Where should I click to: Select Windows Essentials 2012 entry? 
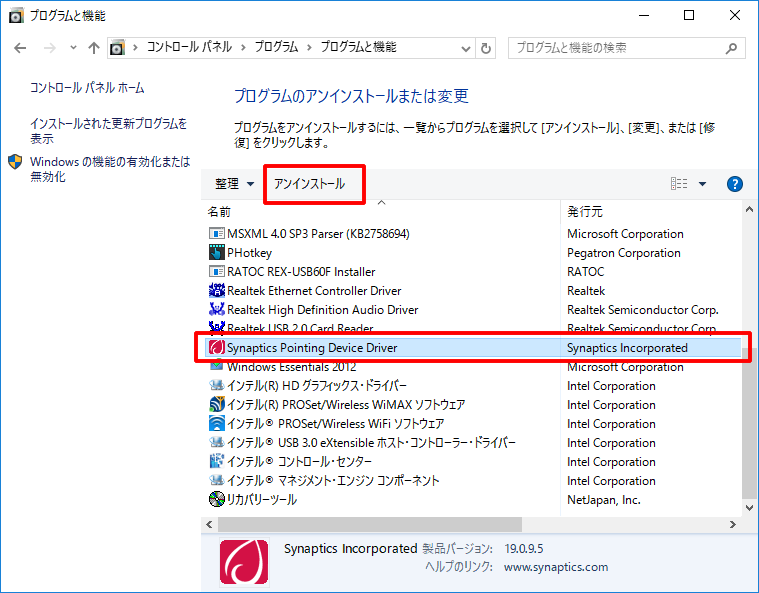tap(291, 367)
